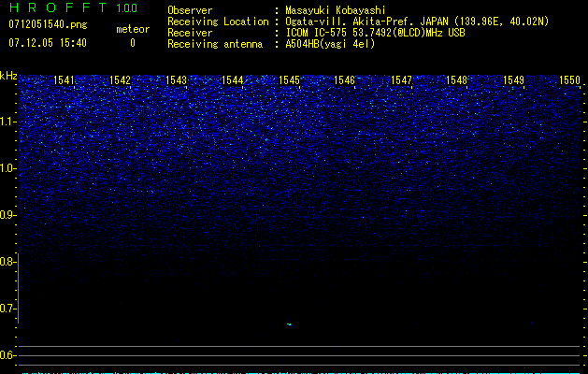Viewport: 588px width, 374px height.
Task: Click the 0.8 kHz axis label
Action: [x=7, y=262]
